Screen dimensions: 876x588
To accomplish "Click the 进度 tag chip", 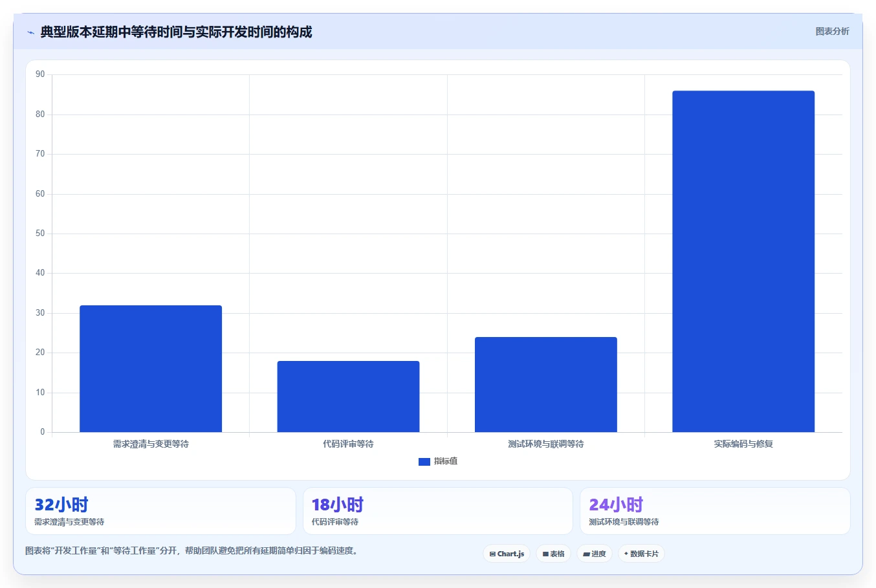I will [595, 554].
